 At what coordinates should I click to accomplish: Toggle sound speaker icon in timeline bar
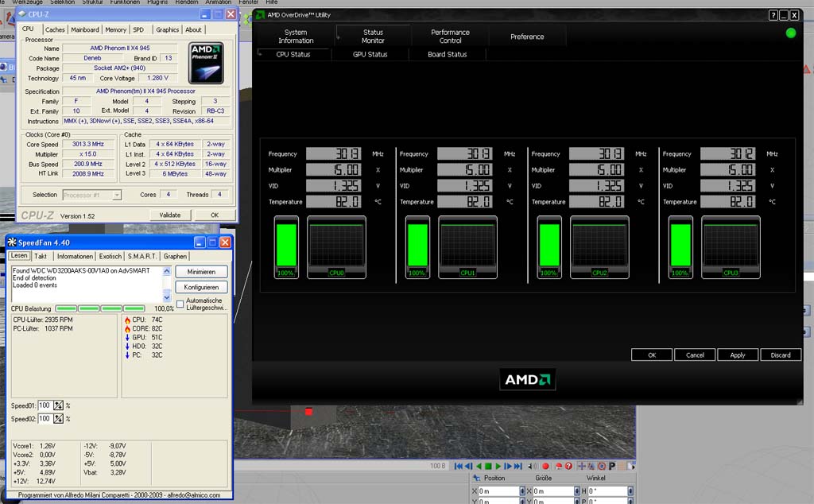coord(533,466)
